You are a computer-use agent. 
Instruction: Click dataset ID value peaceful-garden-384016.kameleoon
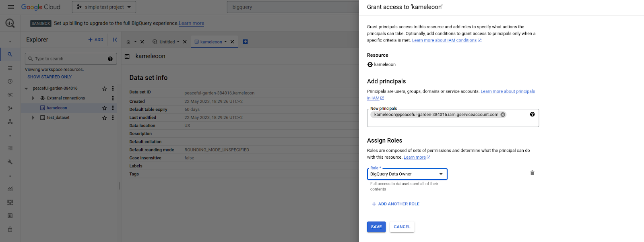[x=219, y=93]
